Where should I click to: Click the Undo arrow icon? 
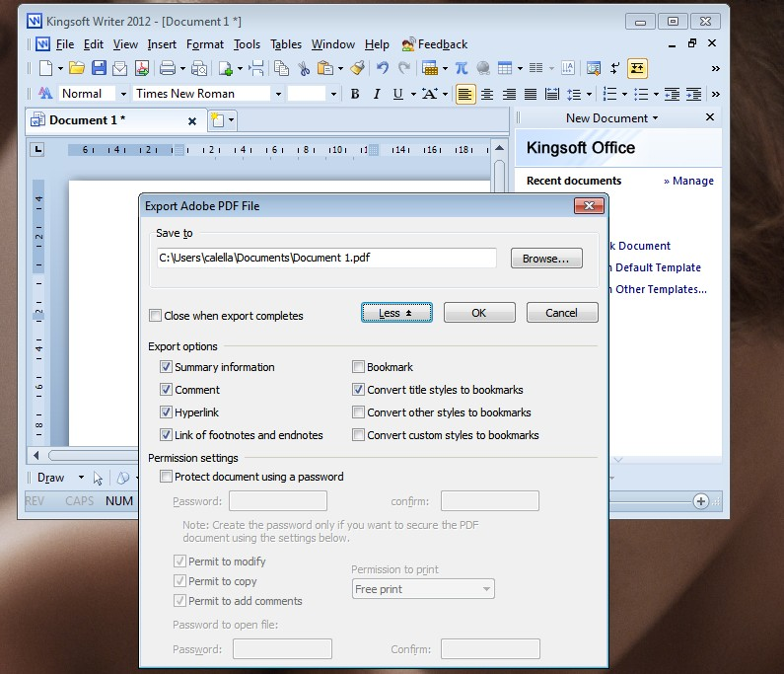(x=383, y=68)
